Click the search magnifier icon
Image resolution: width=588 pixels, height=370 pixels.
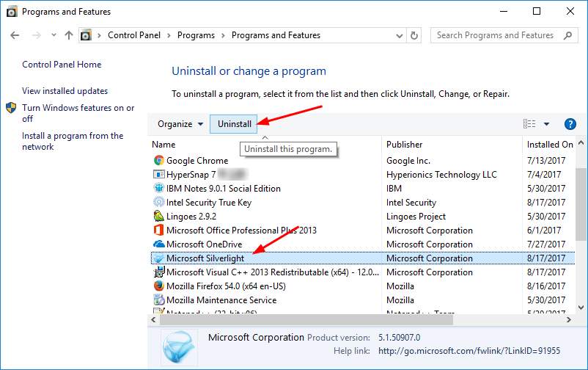[x=567, y=35]
